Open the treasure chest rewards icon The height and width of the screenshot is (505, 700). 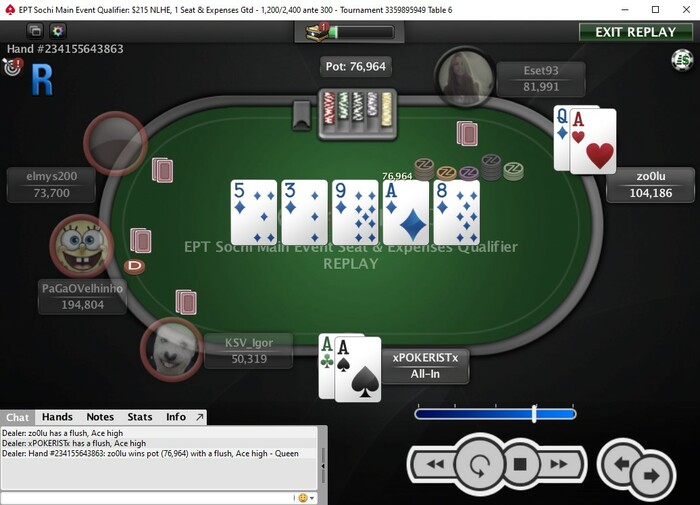[317, 32]
